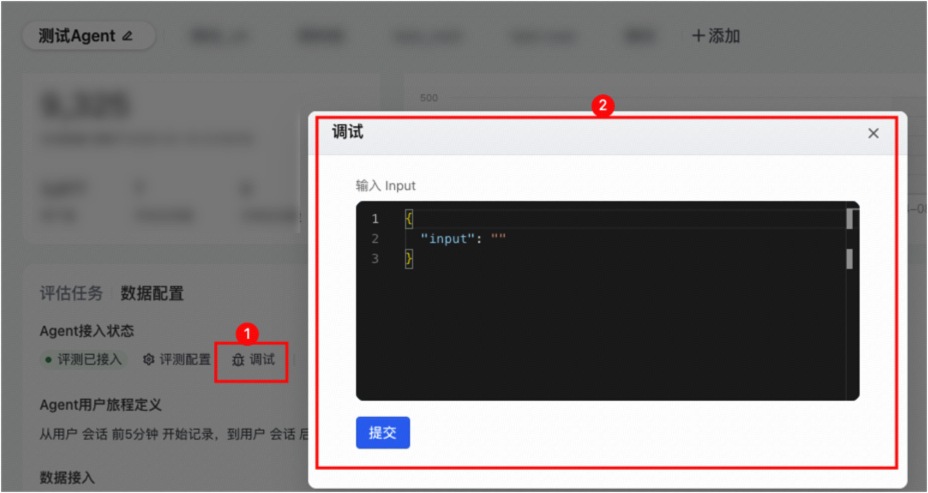The image size is (928, 493).
Task: Switch to the 评估任务 tab
Action: pos(71,293)
